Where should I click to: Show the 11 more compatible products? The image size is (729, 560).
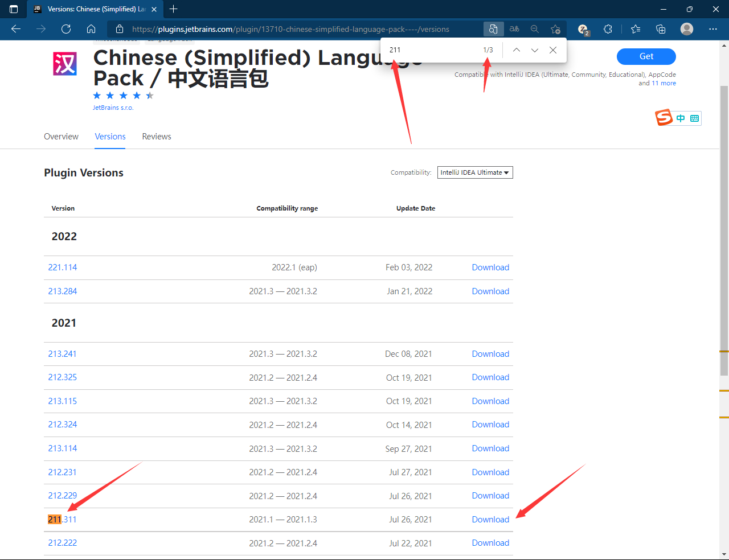click(664, 83)
